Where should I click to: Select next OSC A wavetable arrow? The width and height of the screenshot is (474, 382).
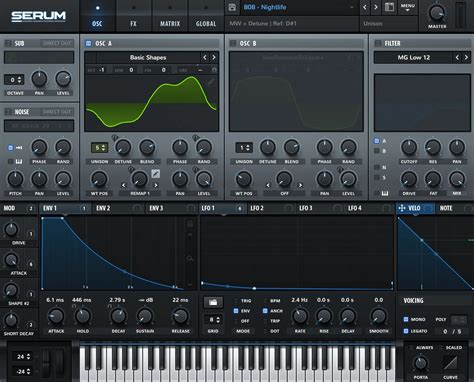(214, 57)
